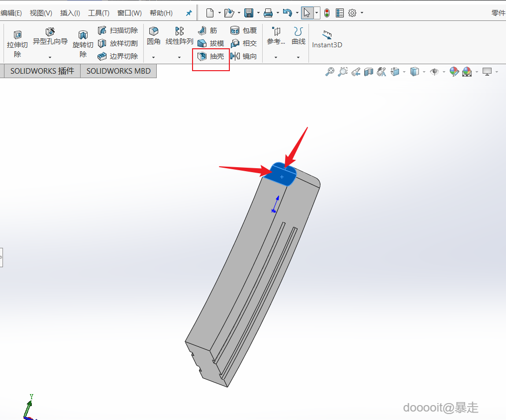Click the Previous View icon
Viewport: 506px width, 420px height.
click(356, 72)
